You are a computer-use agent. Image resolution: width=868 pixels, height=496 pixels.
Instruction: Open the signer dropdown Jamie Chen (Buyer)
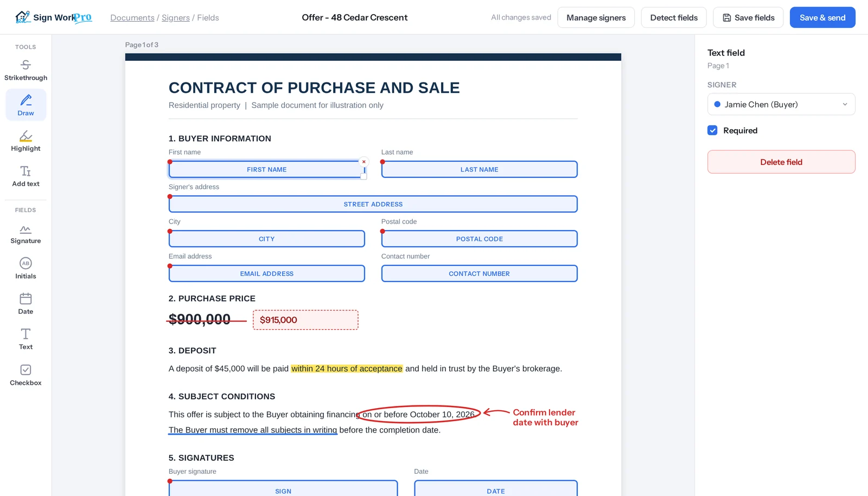click(x=781, y=104)
